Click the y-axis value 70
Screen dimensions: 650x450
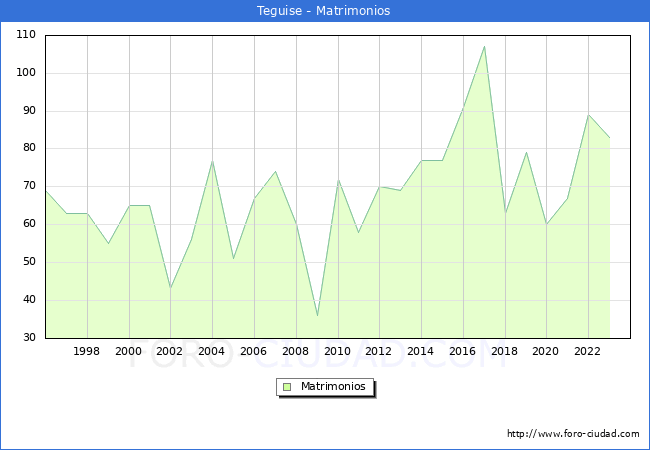pos(29,186)
